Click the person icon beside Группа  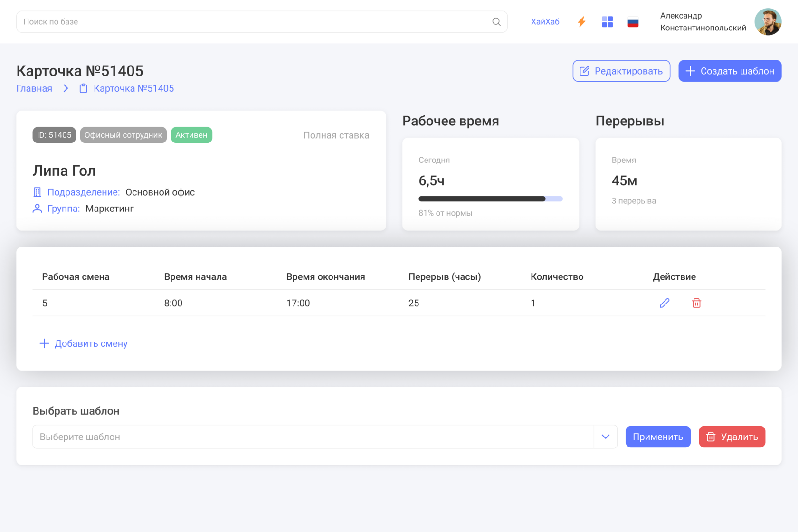click(x=37, y=209)
